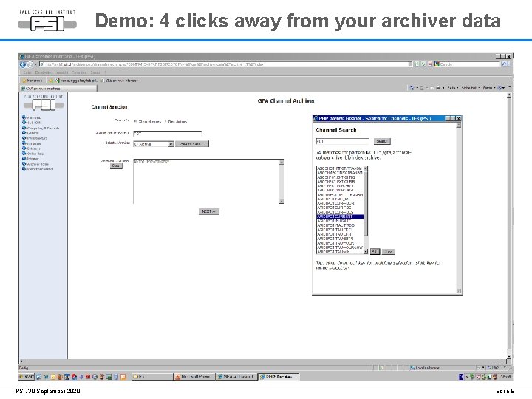The image size is (532, 399).
Task: Open the Extras dropdown in command bar
Action: [x=489, y=88]
